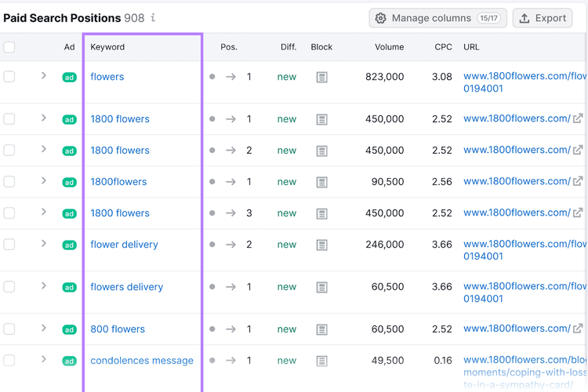The width and height of the screenshot is (588, 392).
Task: Sort by the Keyword column header
Action: (x=107, y=47)
